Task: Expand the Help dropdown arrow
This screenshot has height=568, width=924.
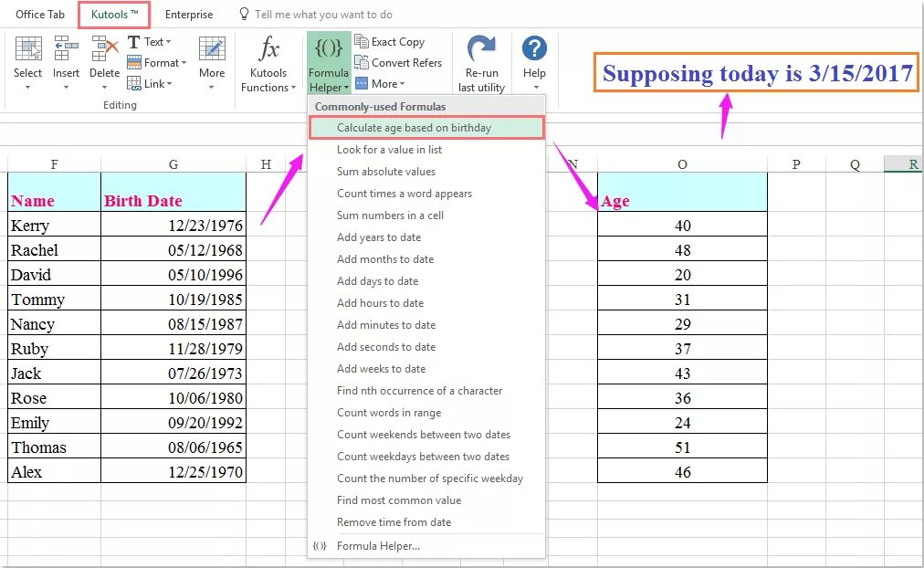Action: point(536,88)
